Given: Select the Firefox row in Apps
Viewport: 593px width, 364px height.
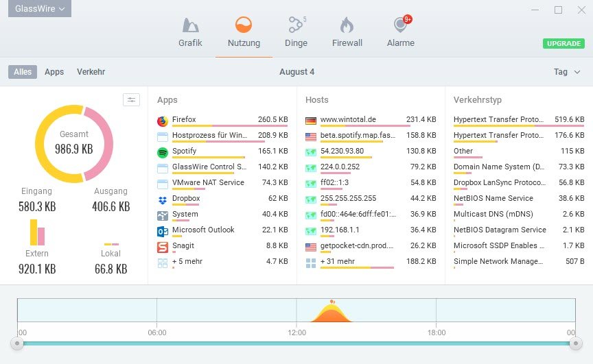Looking at the screenshot, I should (222, 121).
